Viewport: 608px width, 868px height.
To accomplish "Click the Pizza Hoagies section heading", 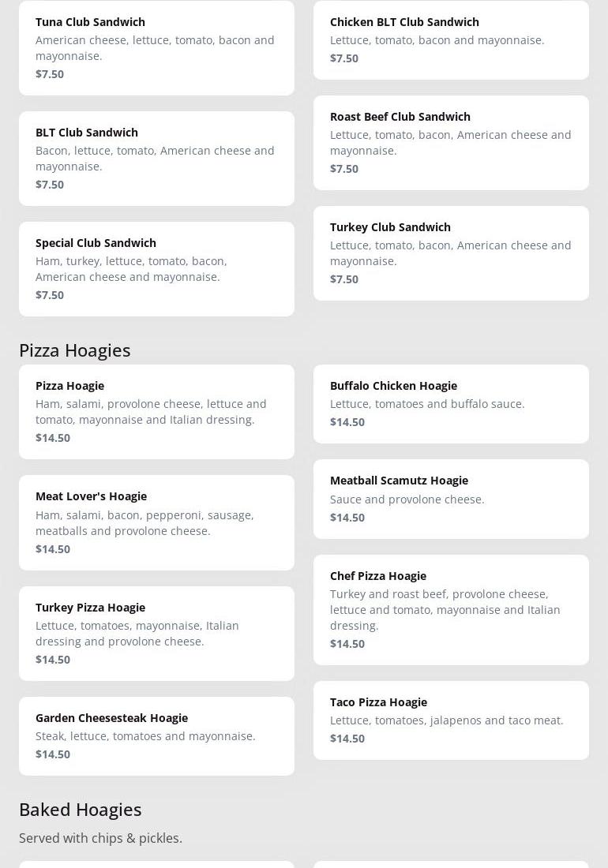I will pos(75,350).
